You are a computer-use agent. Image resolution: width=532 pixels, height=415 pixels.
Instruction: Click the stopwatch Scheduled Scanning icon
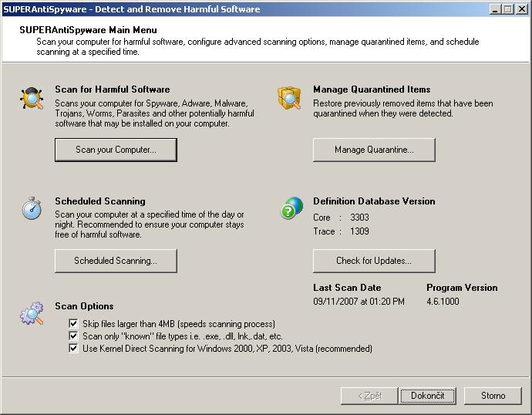[32, 208]
